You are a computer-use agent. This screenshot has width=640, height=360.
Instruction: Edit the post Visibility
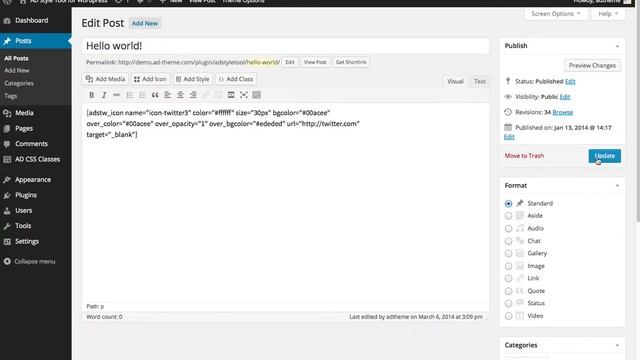[x=565, y=97]
